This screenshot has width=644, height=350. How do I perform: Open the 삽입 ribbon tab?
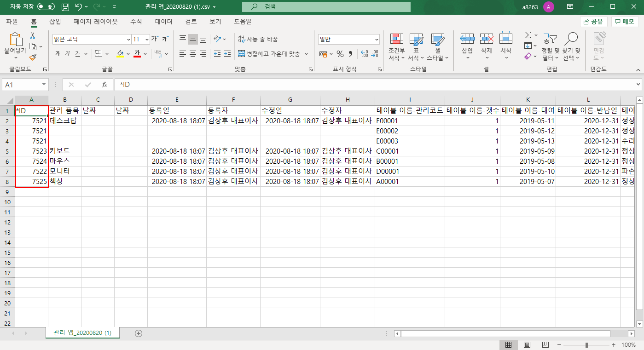click(x=55, y=22)
